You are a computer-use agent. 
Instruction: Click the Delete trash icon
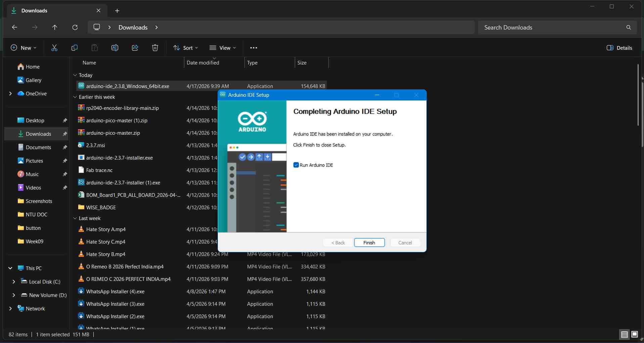click(155, 48)
